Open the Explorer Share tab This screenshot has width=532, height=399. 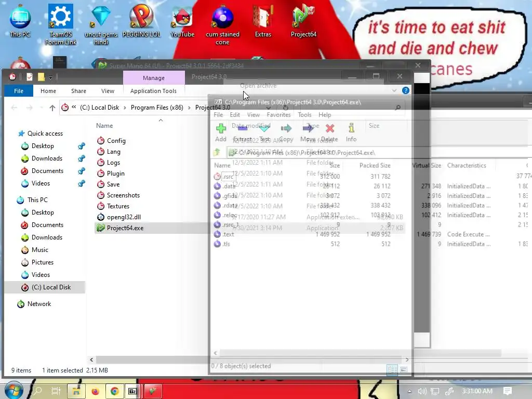(79, 91)
